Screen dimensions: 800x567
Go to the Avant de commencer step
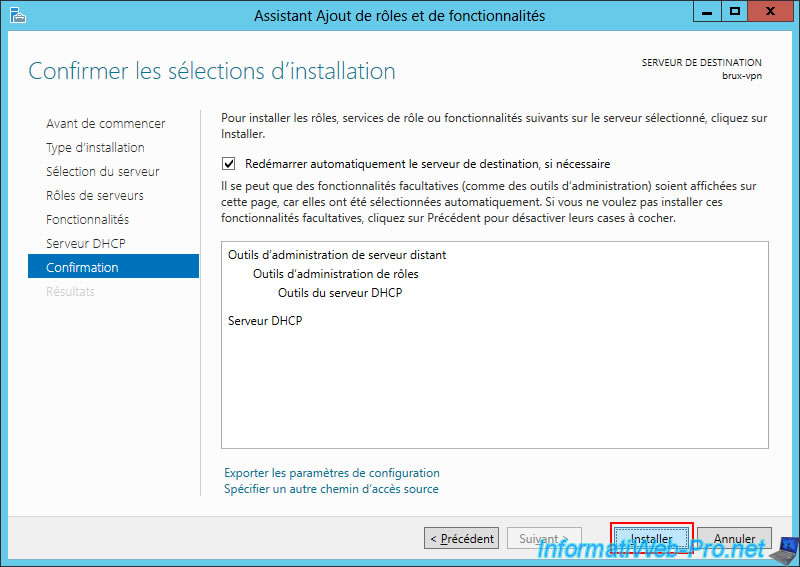106,124
